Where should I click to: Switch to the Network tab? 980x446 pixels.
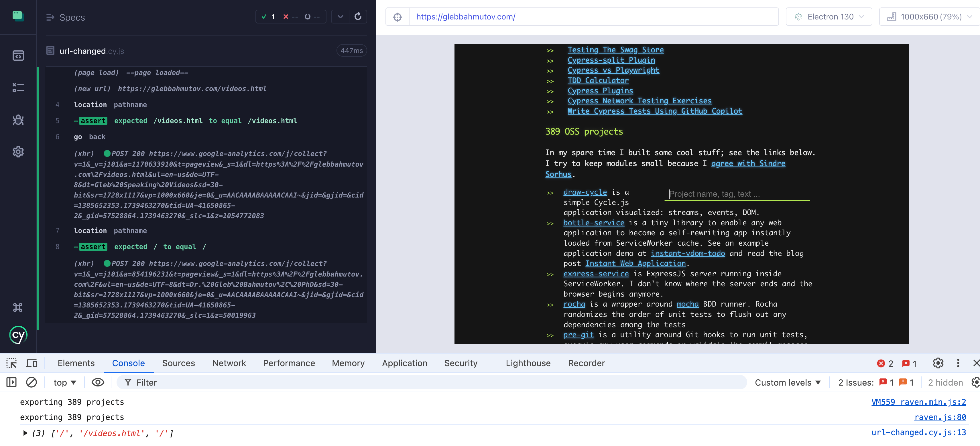click(229, 363)
